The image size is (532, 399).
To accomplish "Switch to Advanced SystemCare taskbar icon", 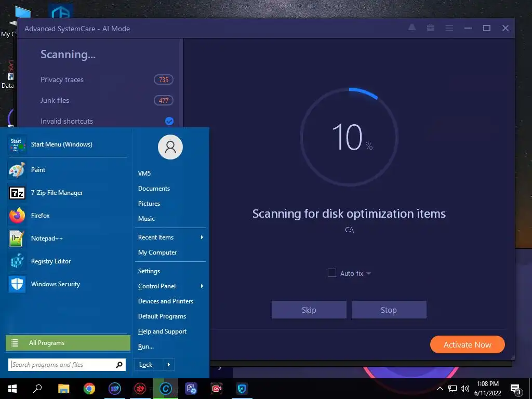I will 166,389.
